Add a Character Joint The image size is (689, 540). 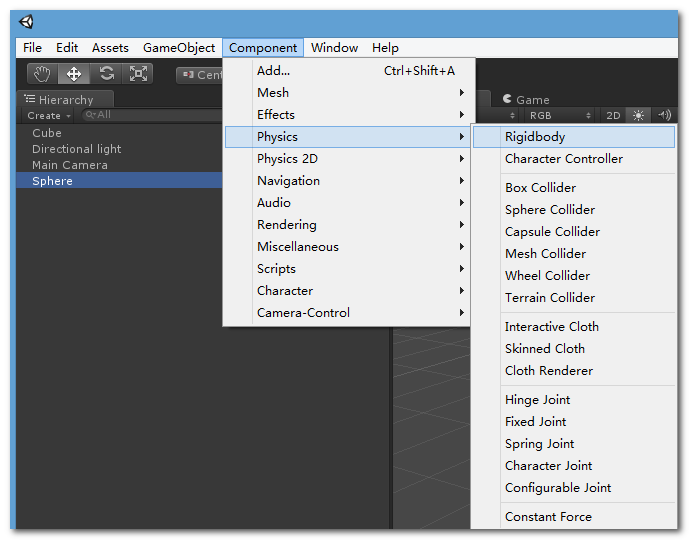click(574, 465)
